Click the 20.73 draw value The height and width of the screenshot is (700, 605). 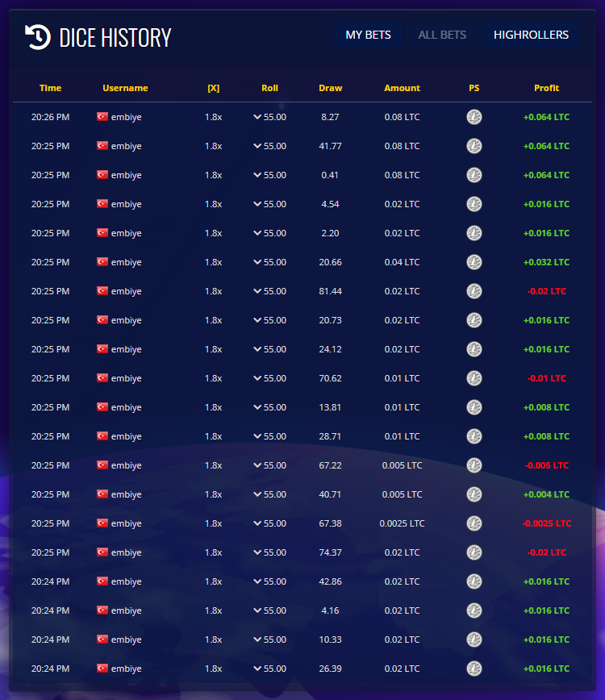[331, 320]
